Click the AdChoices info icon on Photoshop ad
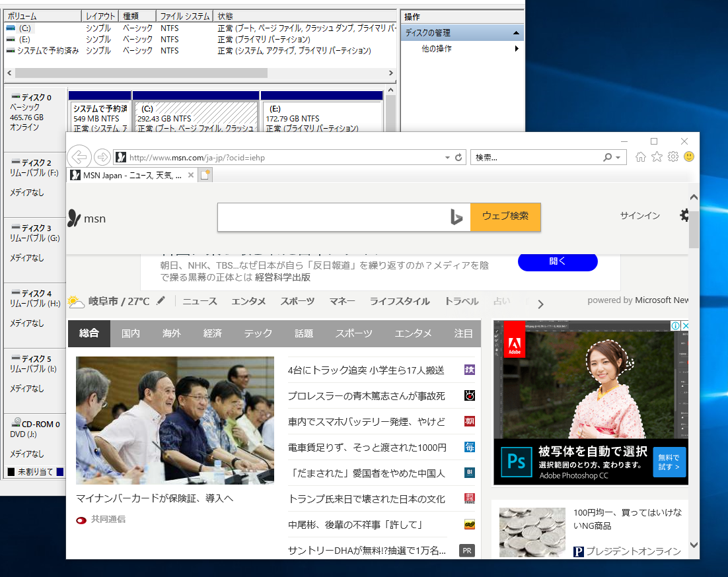This screenshot has height=577, width=728. click(x=676, y=325)
